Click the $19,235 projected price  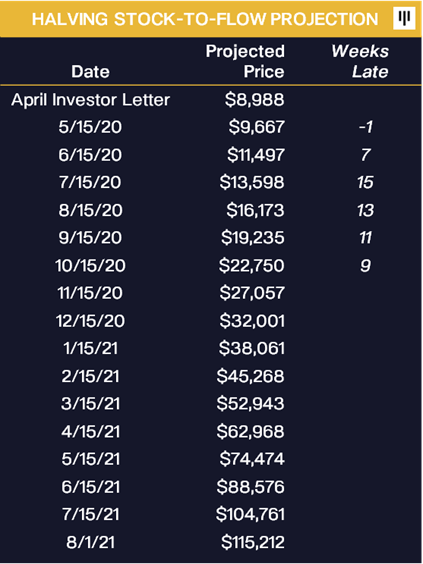click(x=253, y=238)
